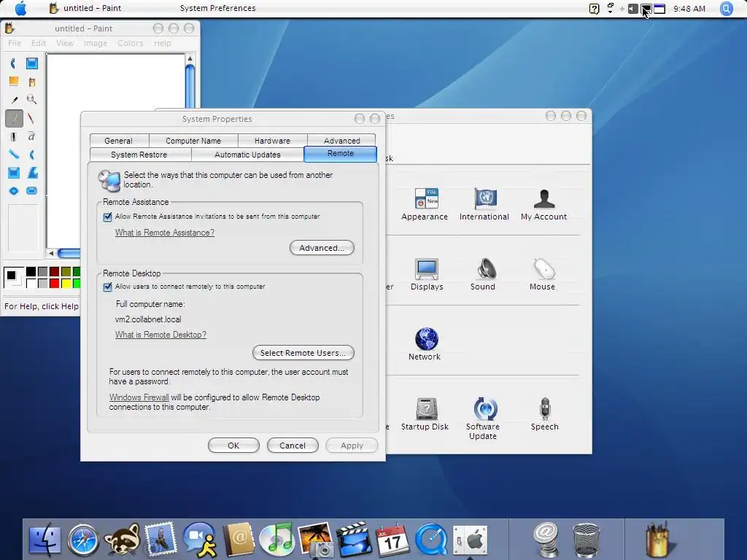Viewport: 747px width, 560px height.
Task: Choose the Airbrush tool in Paint
Action: point(13,136)
